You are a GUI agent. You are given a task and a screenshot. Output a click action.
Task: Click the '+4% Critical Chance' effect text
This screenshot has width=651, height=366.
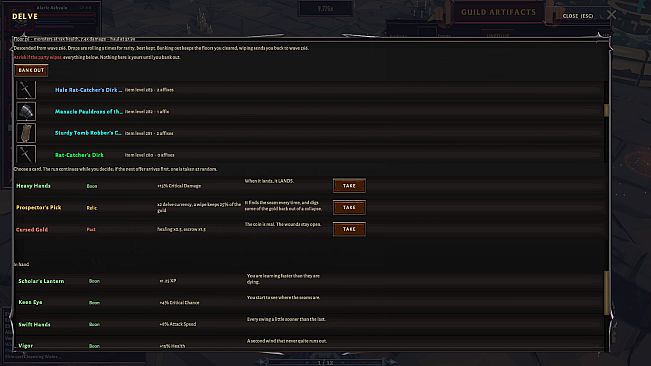[x=179, y=303]
